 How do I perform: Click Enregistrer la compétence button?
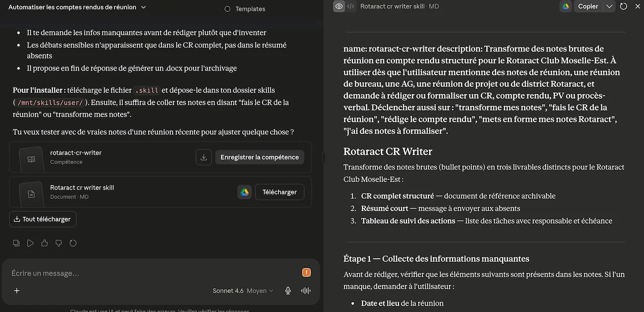coord(260,157)
